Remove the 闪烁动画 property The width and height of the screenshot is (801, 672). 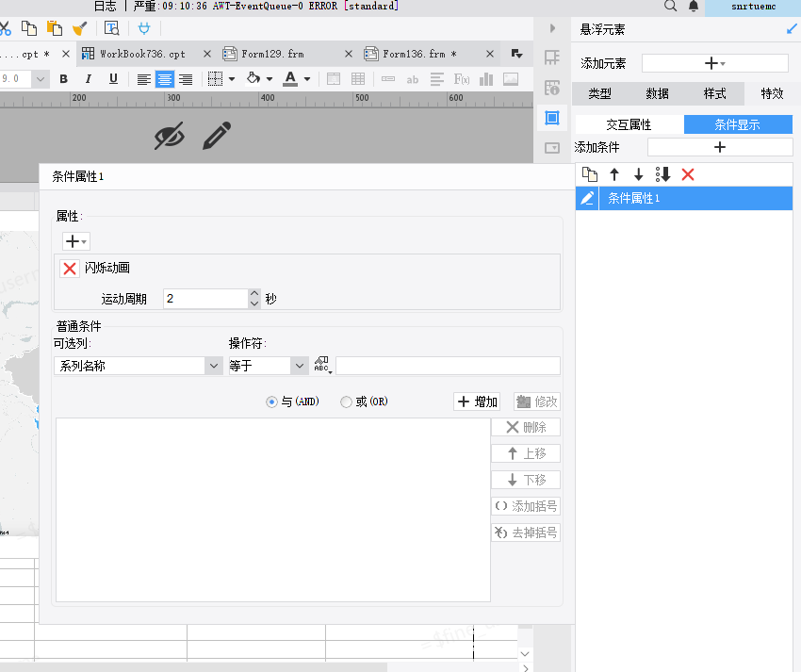click(x=70, y=269)
